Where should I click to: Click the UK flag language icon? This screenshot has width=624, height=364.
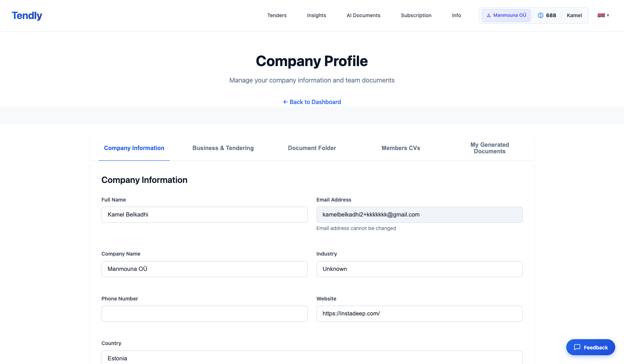coord(601,15)
